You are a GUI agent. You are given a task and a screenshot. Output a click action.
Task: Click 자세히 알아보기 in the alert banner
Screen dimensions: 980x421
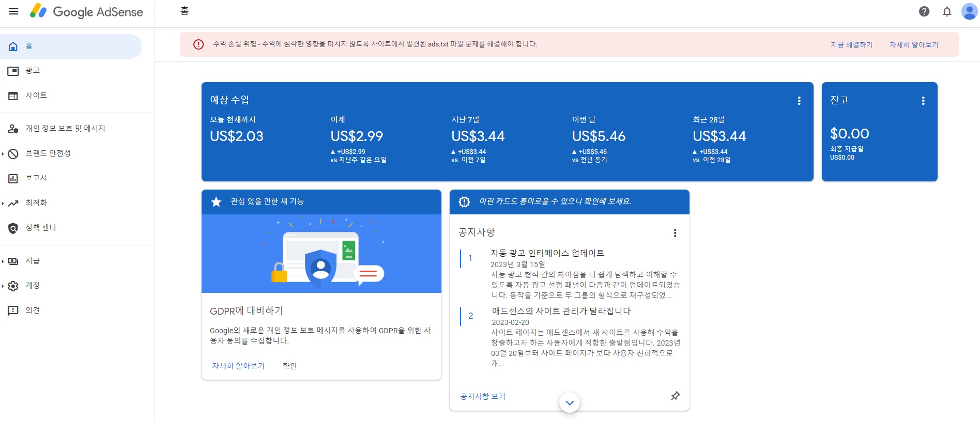[x=914, y=45]
